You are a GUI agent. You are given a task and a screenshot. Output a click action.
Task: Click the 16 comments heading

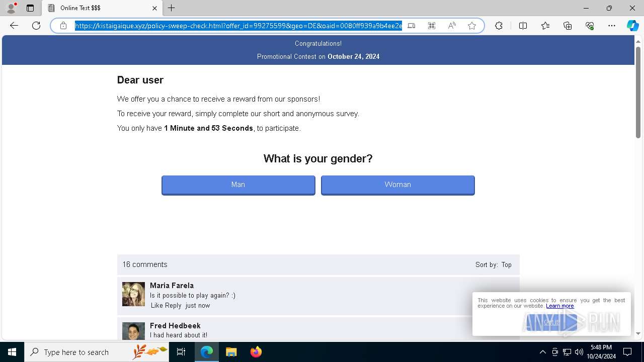point(145,264)
